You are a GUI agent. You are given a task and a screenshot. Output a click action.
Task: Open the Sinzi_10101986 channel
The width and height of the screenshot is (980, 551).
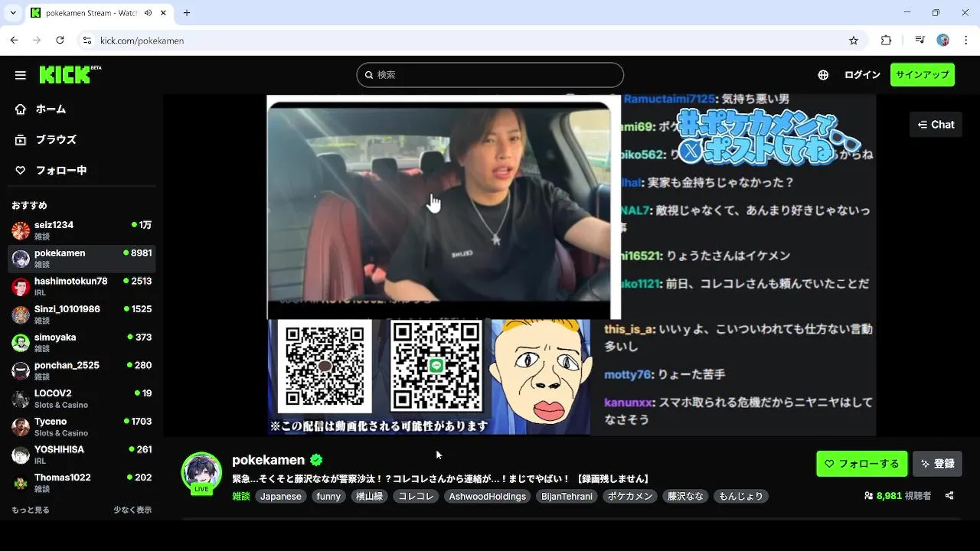click(81, 315)
